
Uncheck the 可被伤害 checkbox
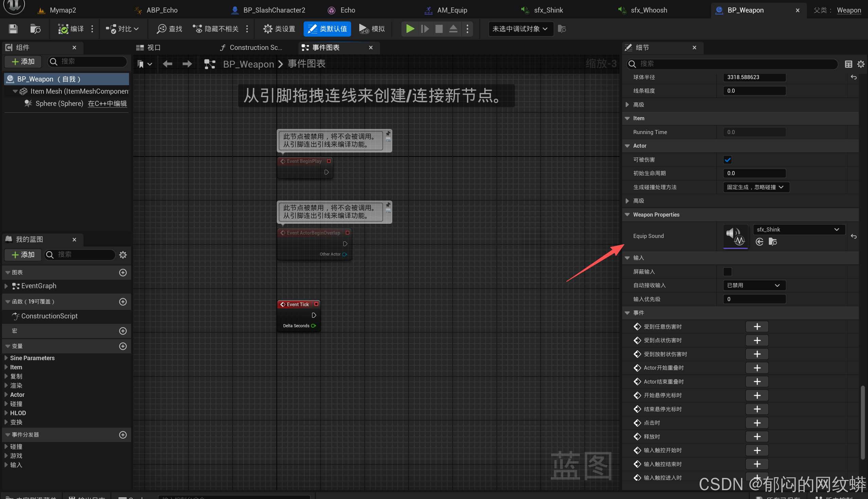(x=727, y=160)
